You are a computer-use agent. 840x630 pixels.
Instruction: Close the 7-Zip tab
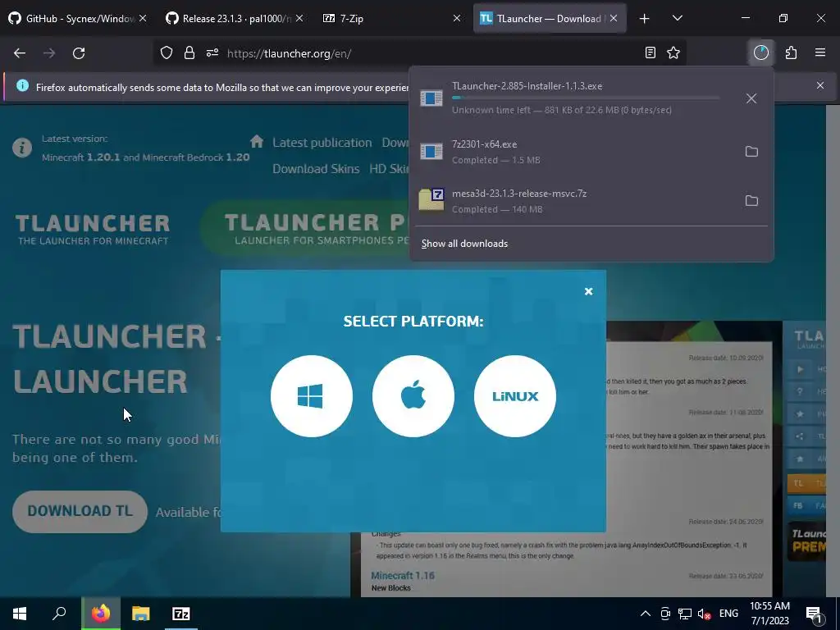pyautogui.click(x=456, y=19)
